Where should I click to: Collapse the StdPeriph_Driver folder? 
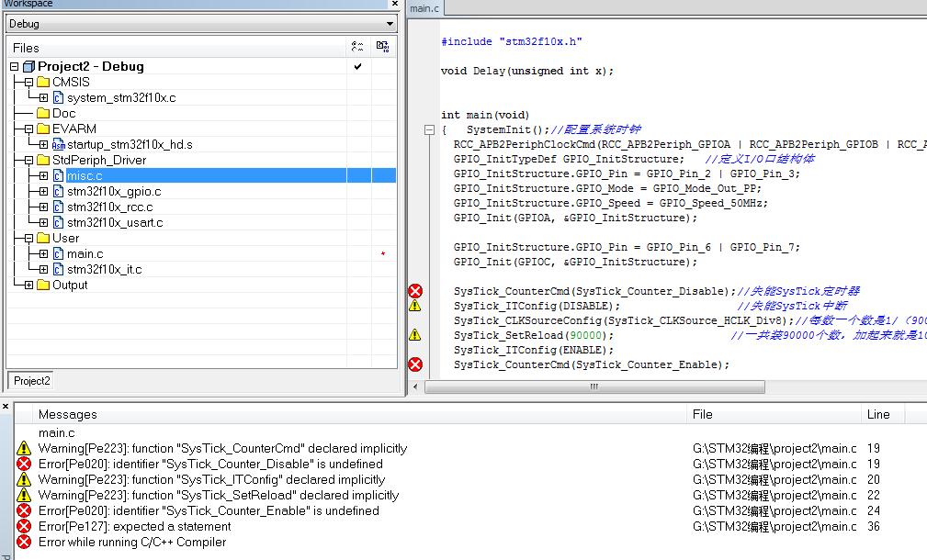(x=29, y=160)
